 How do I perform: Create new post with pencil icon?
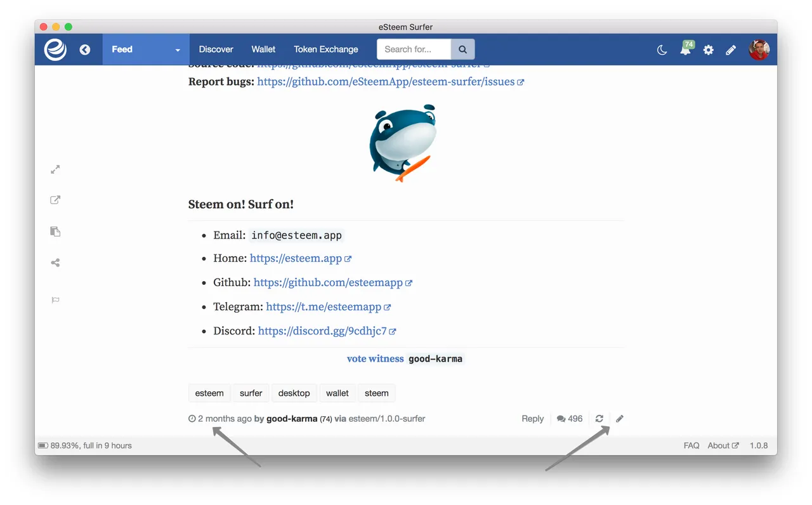click(731, 49)
